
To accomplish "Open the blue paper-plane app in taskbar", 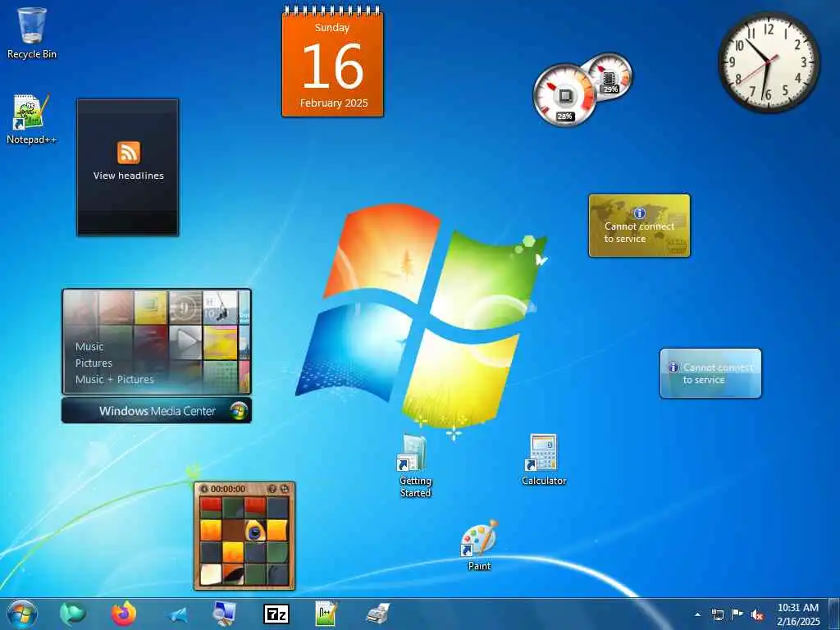I will 178,615.
